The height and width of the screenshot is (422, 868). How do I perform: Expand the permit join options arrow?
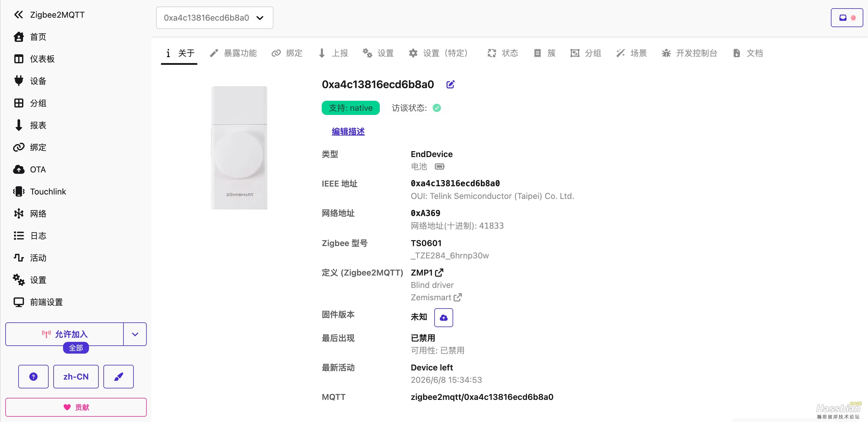[x=135, y=334]
